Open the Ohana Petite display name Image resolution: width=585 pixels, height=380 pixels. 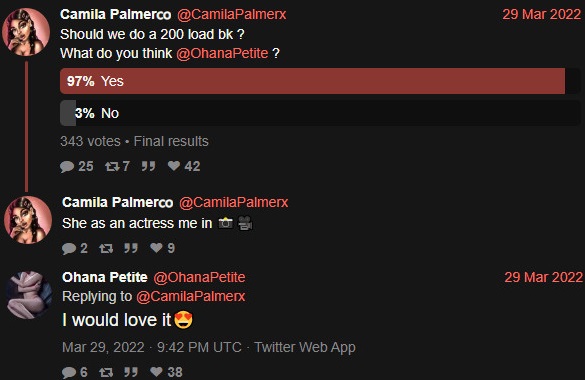(105, 277)
